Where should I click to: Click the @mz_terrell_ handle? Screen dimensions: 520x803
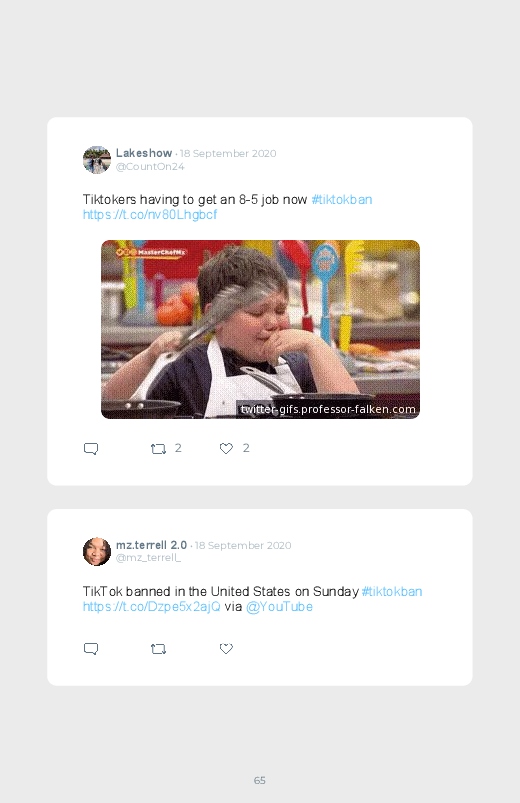pos(149,558)
